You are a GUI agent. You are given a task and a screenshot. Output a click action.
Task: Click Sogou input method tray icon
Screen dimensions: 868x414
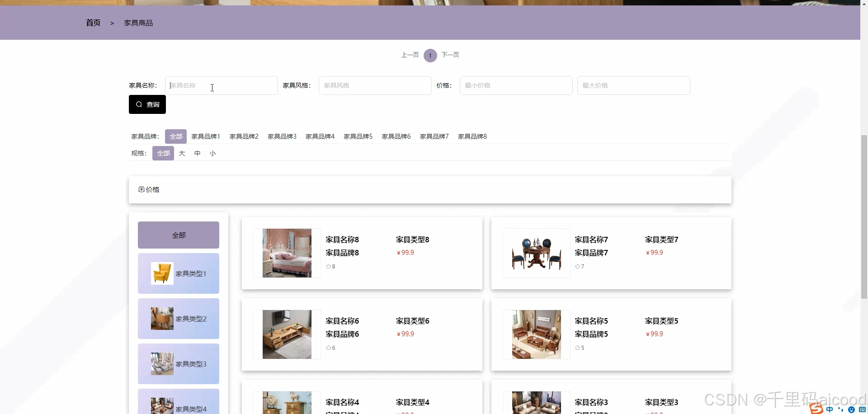click(816, 409)
